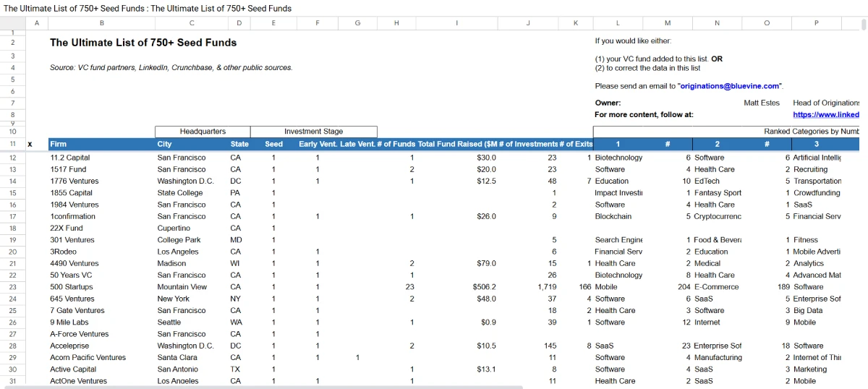Click the Santa Clara city cell
Viewport: 868px width, 389px height.
pos(191,358)
